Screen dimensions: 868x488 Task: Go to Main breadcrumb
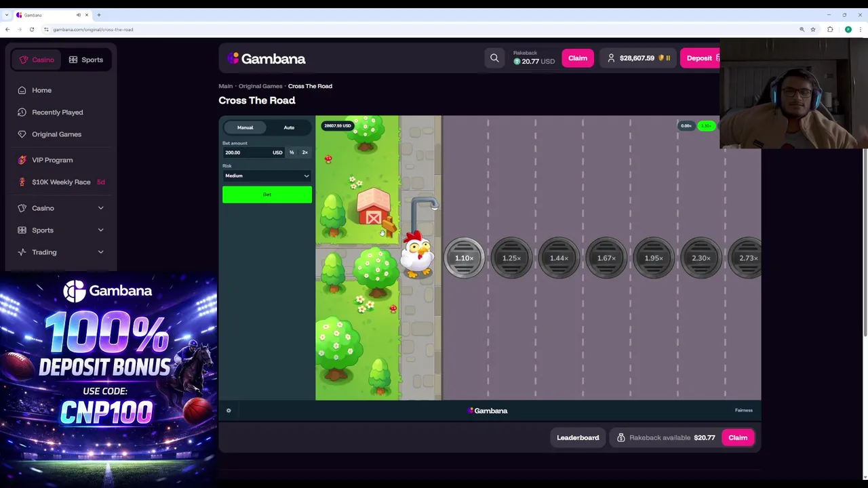(x=225, y=86)
